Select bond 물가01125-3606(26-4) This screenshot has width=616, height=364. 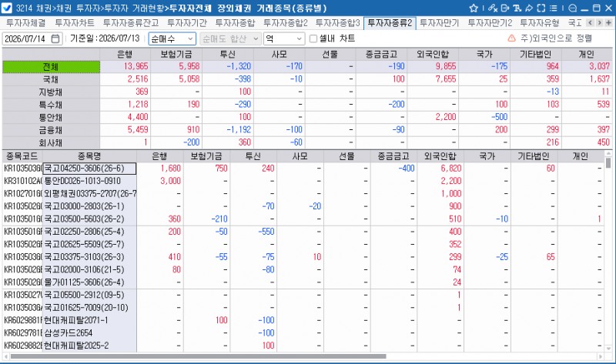[x=89, y=282]
